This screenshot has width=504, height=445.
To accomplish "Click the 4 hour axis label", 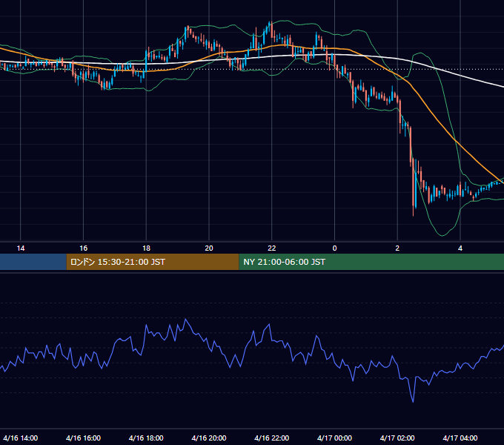I will [x=460, y=248].
